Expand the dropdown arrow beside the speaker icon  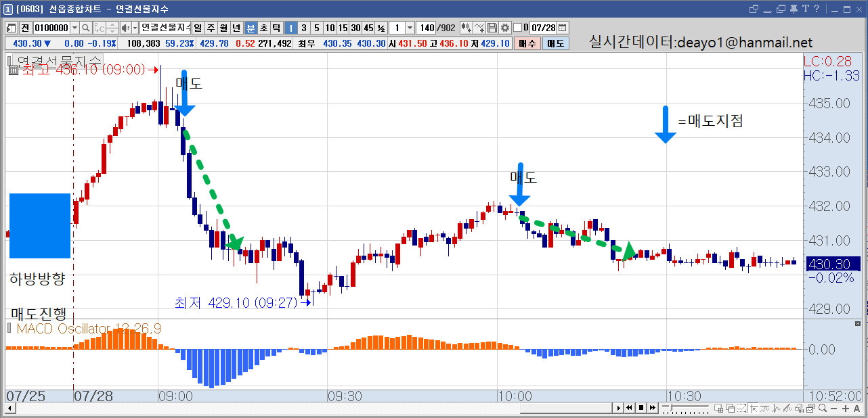tap(134, 28)
